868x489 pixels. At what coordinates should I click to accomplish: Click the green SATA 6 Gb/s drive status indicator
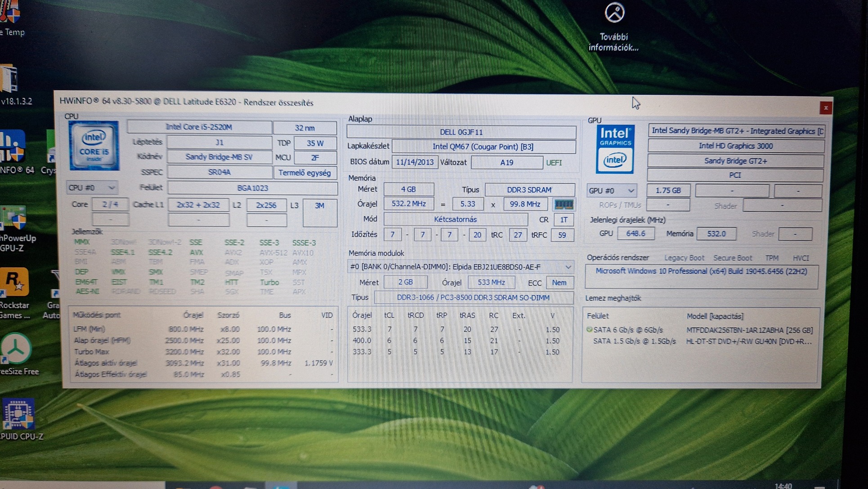point(589,330)
